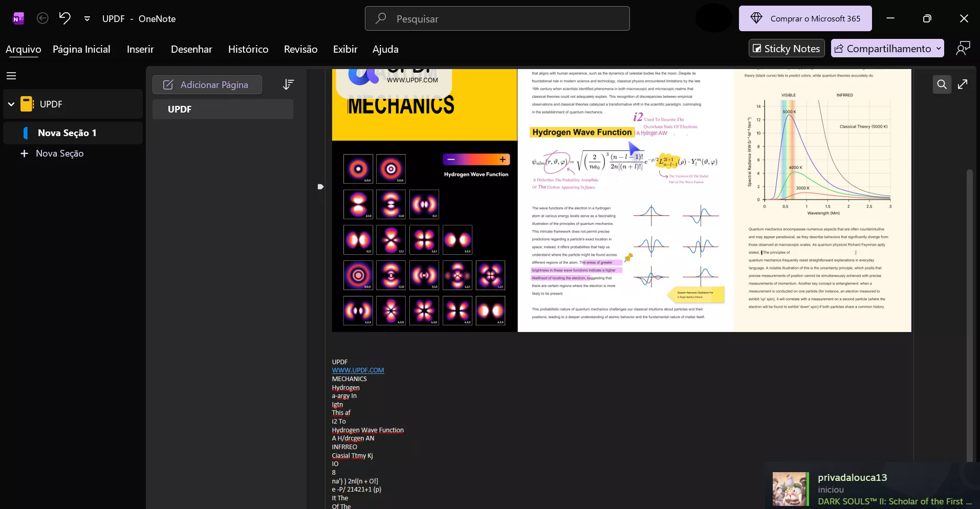The width and height of the screenshot is (980, 509).
Task: Switch to the Desenhar ribbon tab
Action: (191, 49)
